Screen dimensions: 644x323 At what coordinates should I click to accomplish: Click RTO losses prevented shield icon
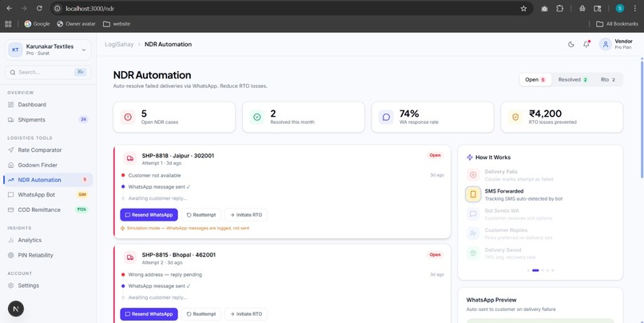coord(515,117)
